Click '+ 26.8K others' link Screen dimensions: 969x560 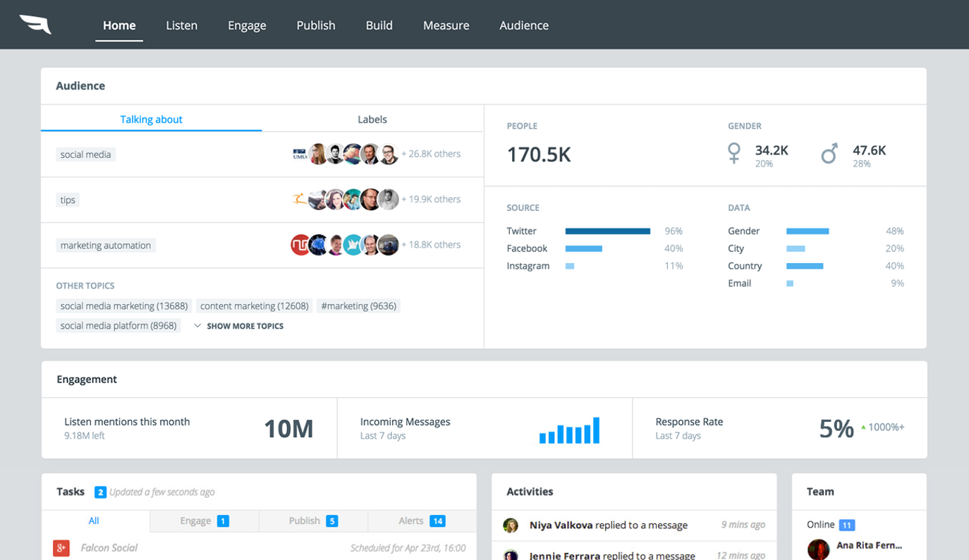point(431,154)
